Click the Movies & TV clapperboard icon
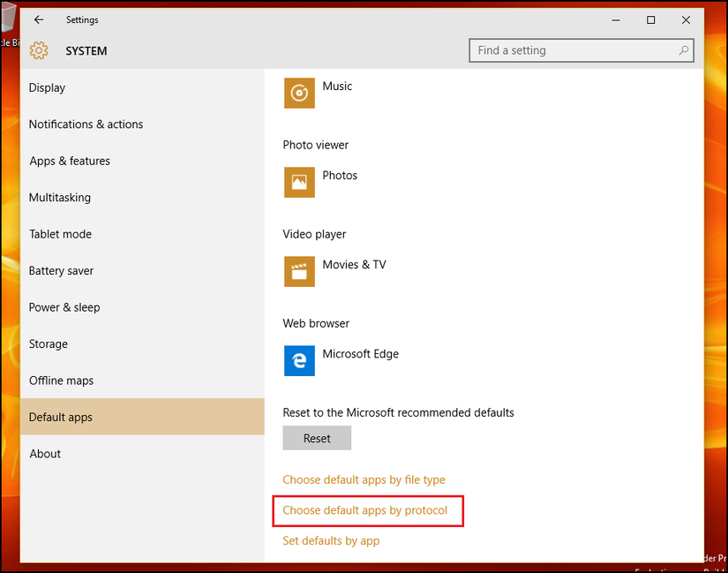This screenshot has width=728, height=573. tap(299, 271)
